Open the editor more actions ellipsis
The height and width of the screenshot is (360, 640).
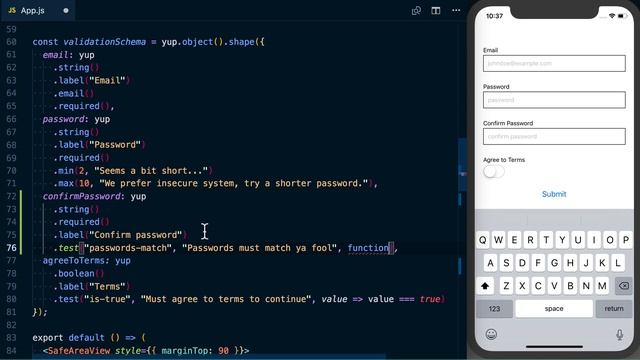click(x=456, y=11)
